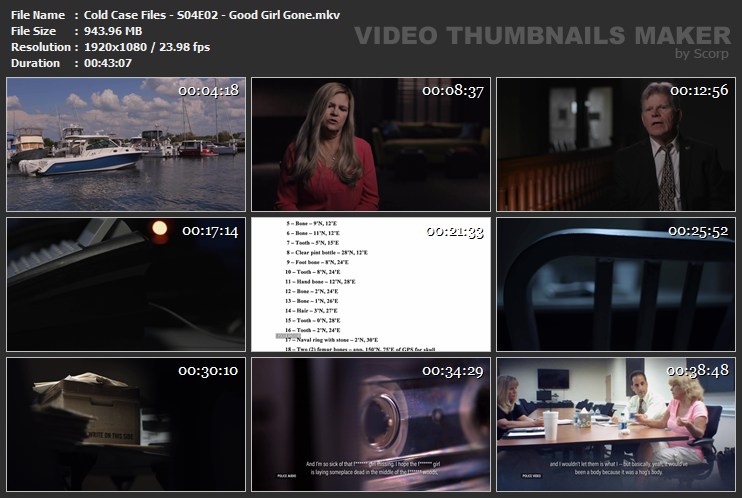Image resolution: width=742 pixels, height=498 pixels.
Task: Click the timestamp 00:08:37
Action: (x=453, y=90)
